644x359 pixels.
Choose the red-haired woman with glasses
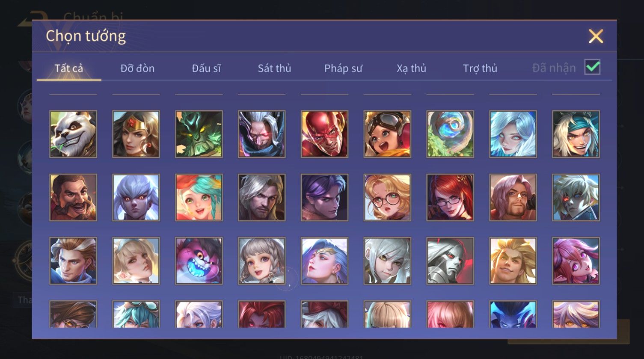(450, 197)
